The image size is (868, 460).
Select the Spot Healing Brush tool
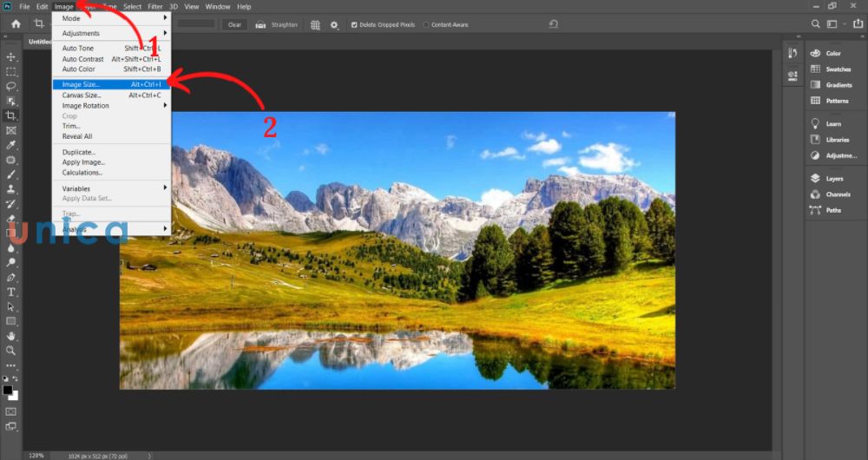point(11,160)
